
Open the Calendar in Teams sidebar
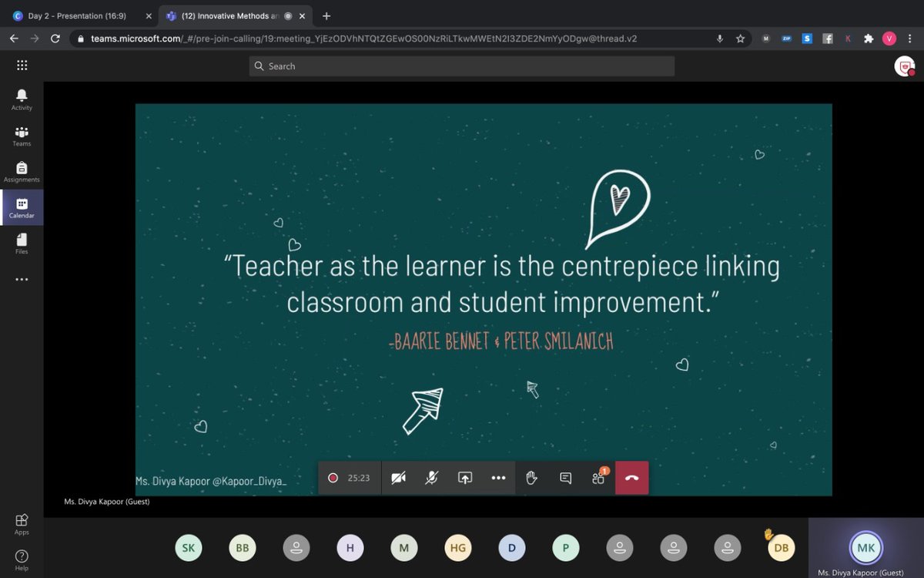22,207
